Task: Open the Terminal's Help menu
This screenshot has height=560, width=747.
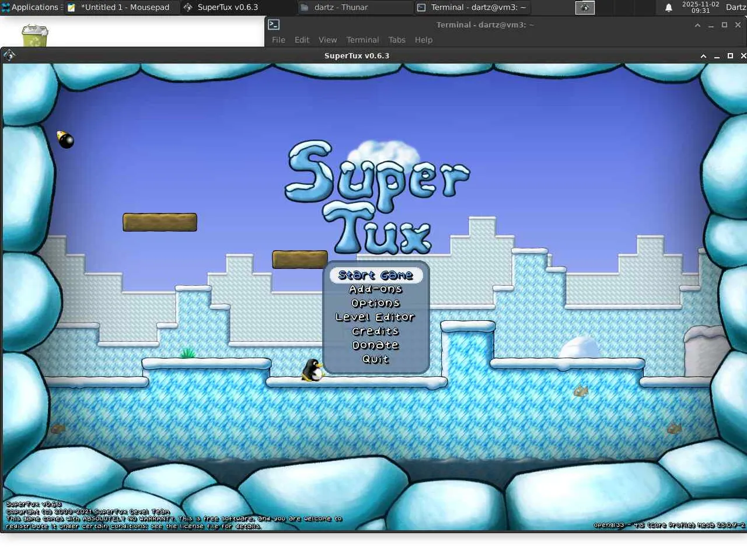Action: [424, 40]
